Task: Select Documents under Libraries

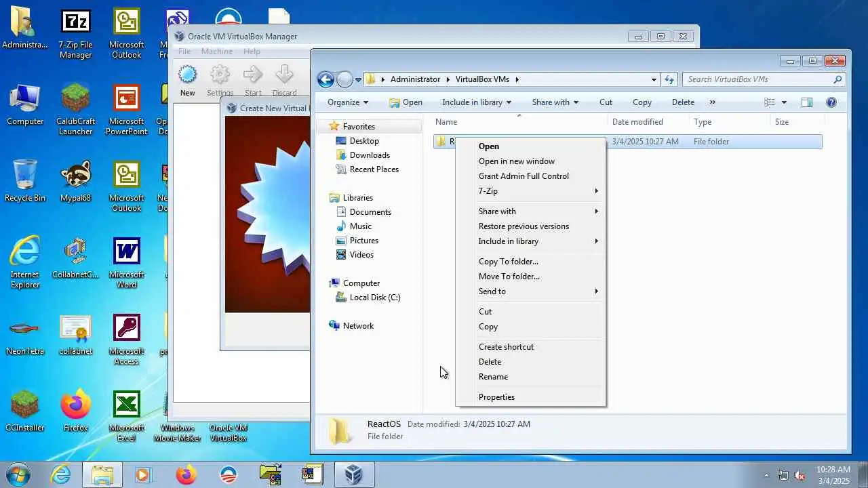Action: tap(370, 212)
